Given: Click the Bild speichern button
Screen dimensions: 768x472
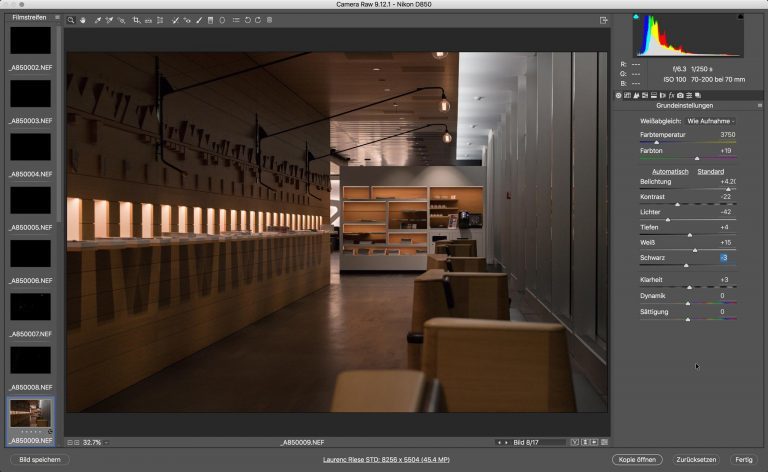Looking at the screenshot, I should [x=40, y=460].
